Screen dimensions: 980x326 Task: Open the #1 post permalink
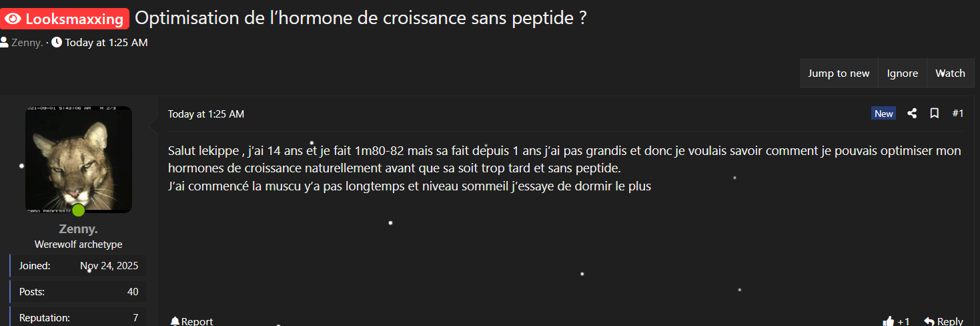(957, 114)
